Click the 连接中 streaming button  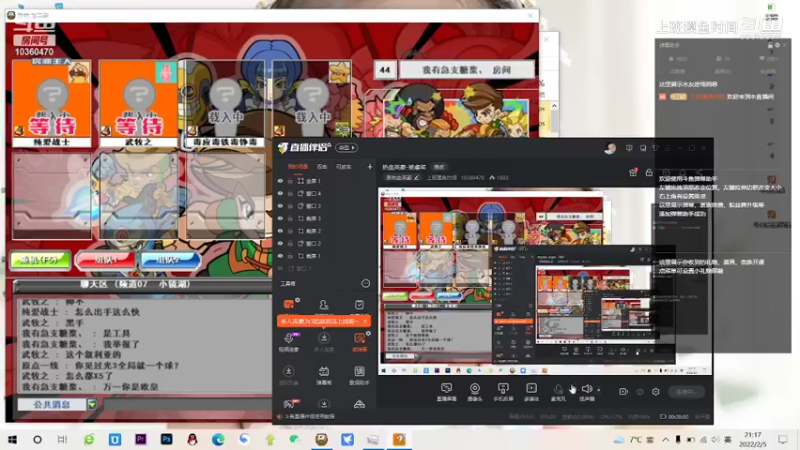click(x=686, y=391)
